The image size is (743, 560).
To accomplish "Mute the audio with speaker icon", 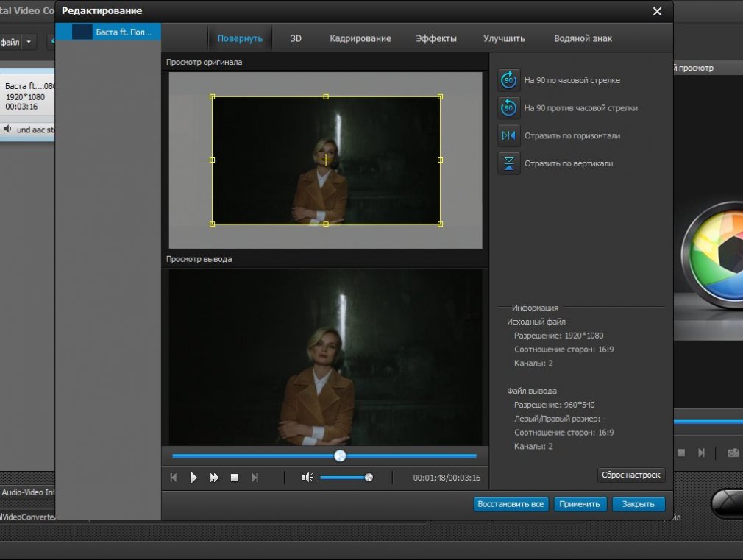I will pos(307,478).
